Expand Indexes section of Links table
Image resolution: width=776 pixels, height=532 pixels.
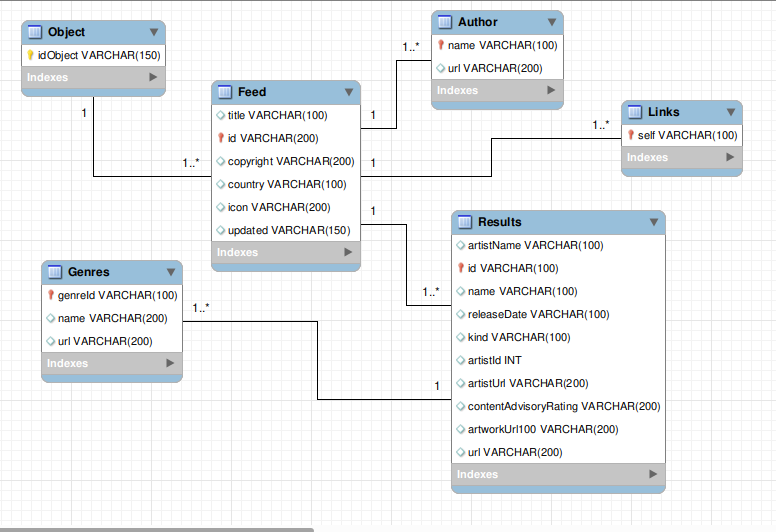[730, 157]
